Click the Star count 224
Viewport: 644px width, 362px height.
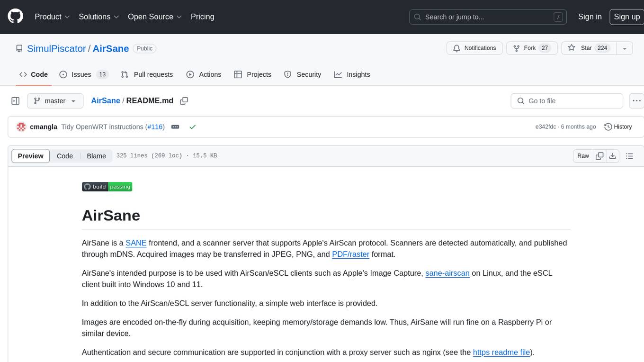pyautogui.click(x=602, y=48)
